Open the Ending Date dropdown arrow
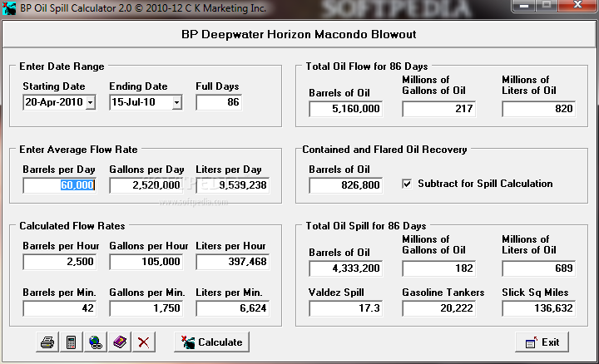Image resolution: width=599 pixels, height=364 pixels. pyautogui.click(x=176, y=102)
